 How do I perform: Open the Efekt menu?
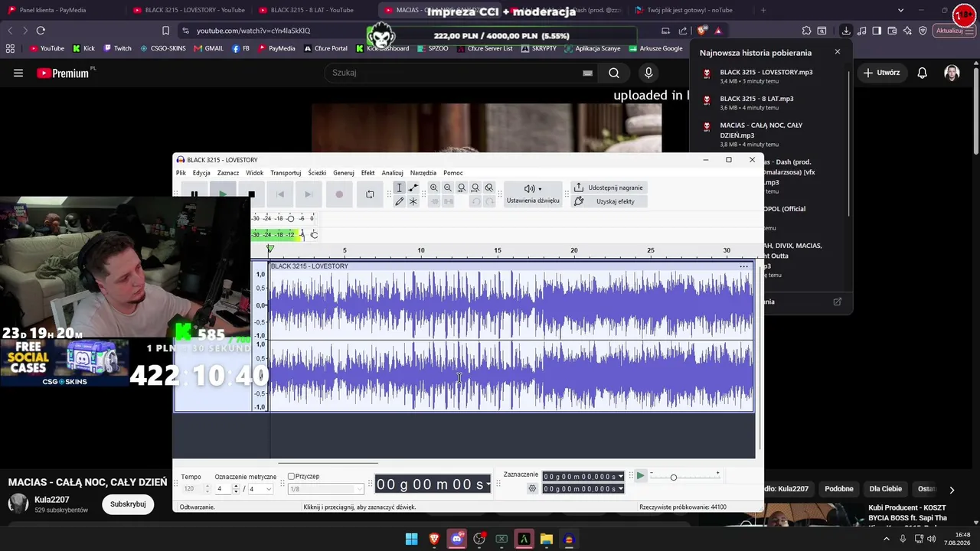tap(368, 173)
